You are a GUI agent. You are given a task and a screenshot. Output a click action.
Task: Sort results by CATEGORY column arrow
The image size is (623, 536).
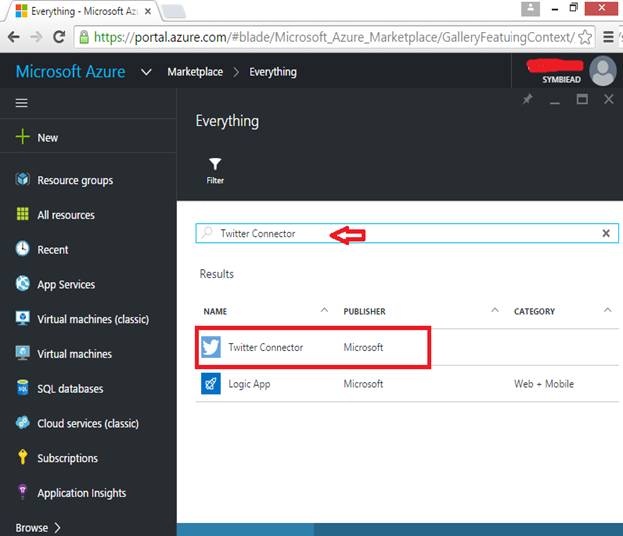[x=608, y=310]
